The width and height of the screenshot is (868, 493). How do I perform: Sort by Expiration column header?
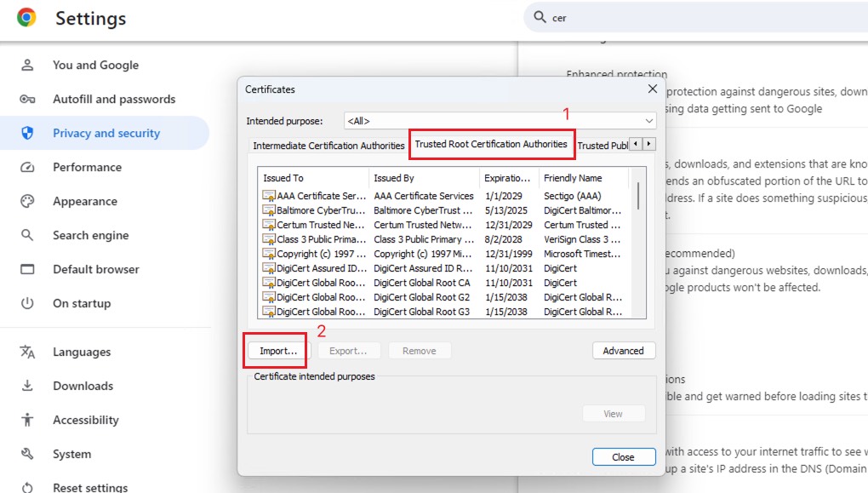tap(508, 178)
